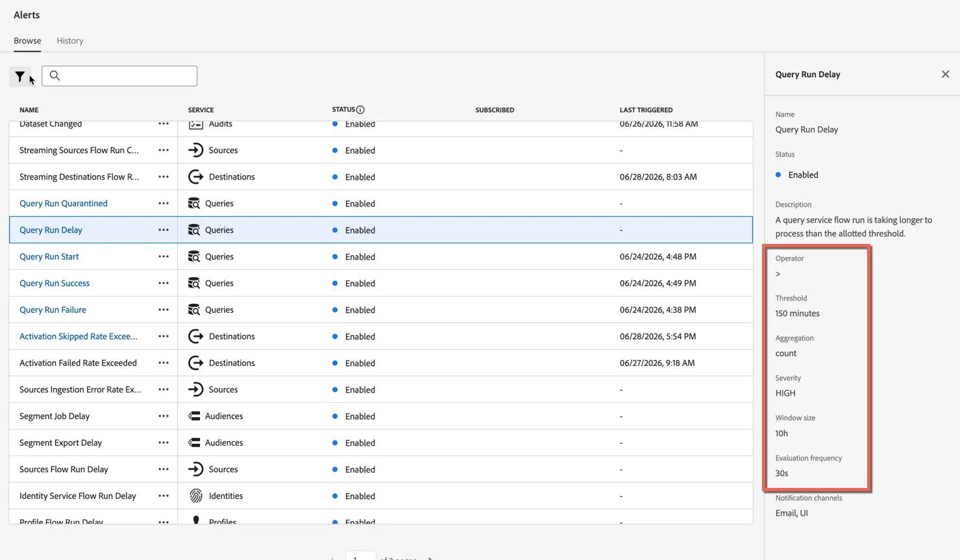Click the magnifier icon in the search box
960x560 pixels.
tap(55, 76)
